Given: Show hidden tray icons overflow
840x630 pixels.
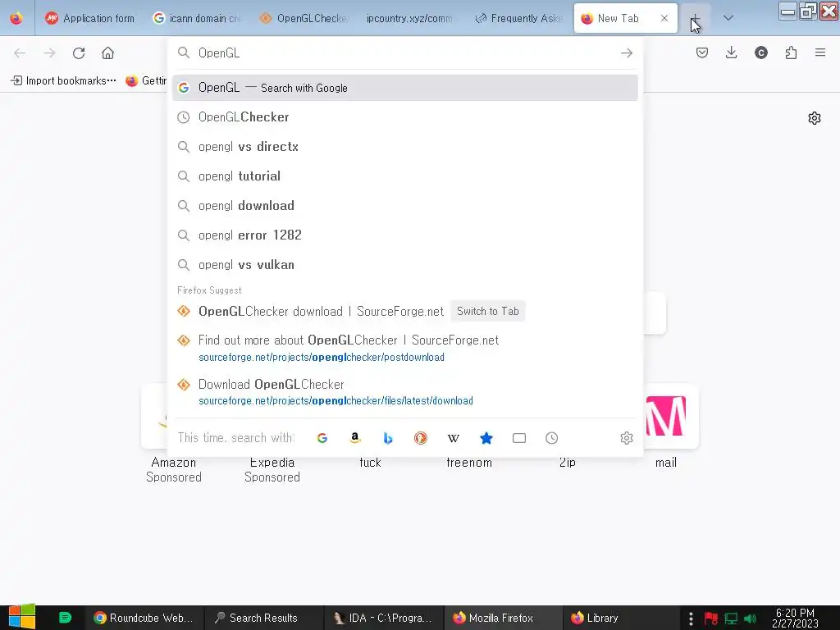Looking at the screenshot, I should tap(691, 619).
